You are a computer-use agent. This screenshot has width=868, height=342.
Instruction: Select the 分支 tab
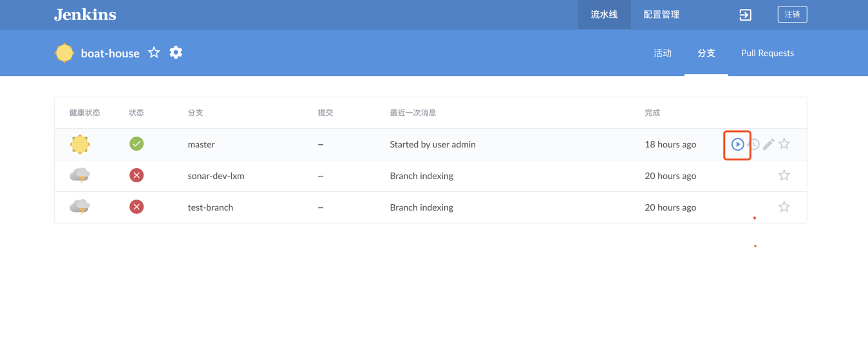706,53
